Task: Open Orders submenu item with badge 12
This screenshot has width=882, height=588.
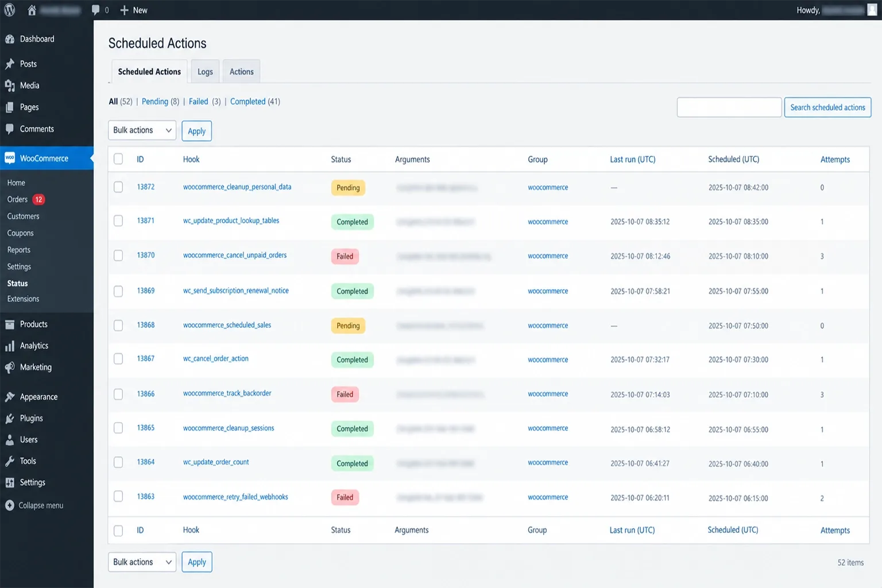Action: [x=26, y=199]
